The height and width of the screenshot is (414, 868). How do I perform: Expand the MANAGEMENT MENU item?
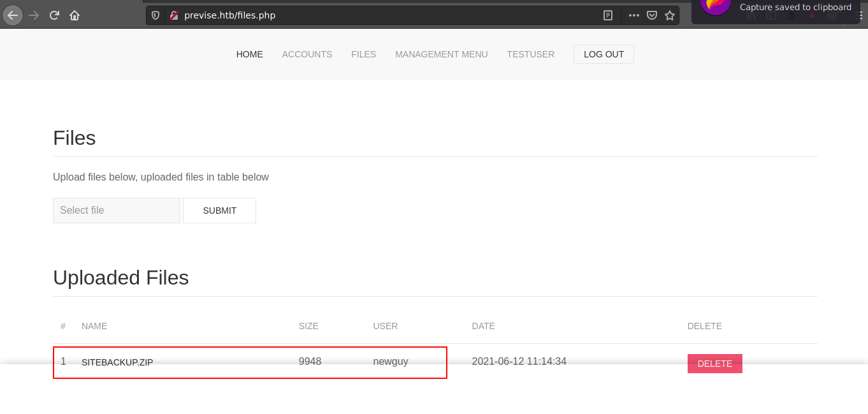(x=441, y=54)
